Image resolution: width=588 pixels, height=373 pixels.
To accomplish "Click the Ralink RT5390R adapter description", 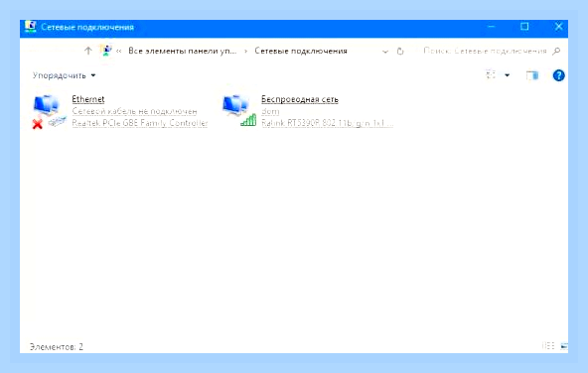I will [x=327, y=123].
